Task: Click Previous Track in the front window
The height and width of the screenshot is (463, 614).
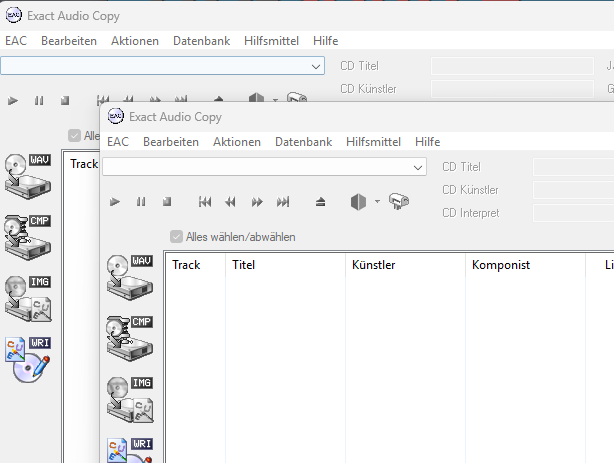Action: pyautogui.click(x=205, y=202)
